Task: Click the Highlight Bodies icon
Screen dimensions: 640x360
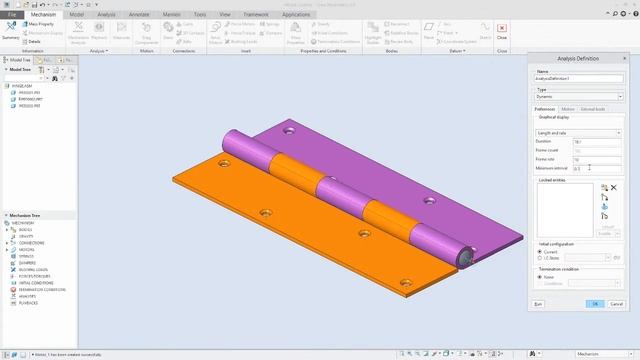Action: coord(373,27)
